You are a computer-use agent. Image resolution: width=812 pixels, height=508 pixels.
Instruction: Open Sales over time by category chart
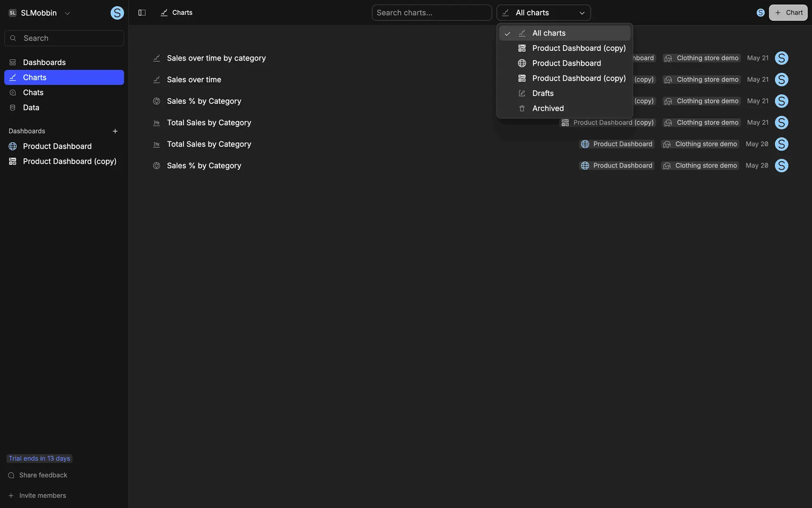pyautogui.click(x=216, y=58)
